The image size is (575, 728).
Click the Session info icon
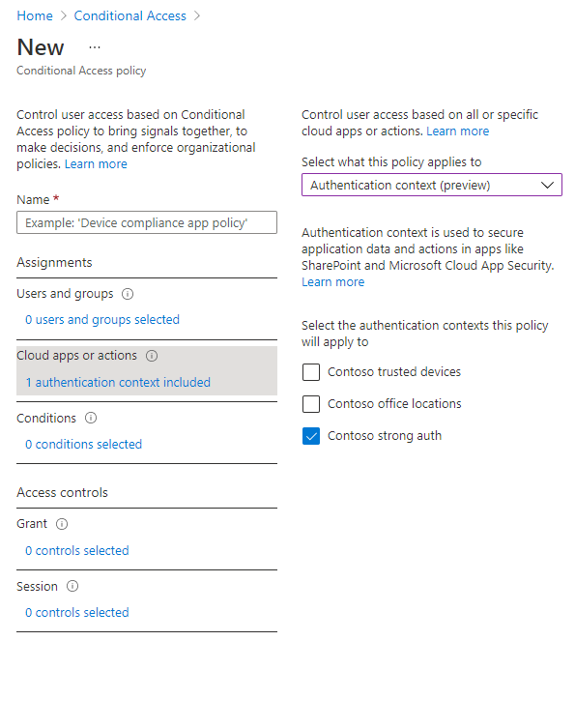coord(72,586)
